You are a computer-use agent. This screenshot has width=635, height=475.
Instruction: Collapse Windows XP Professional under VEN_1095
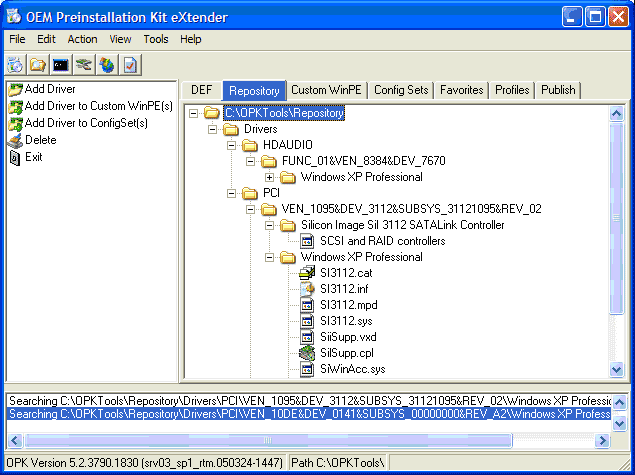click(270, 257)
